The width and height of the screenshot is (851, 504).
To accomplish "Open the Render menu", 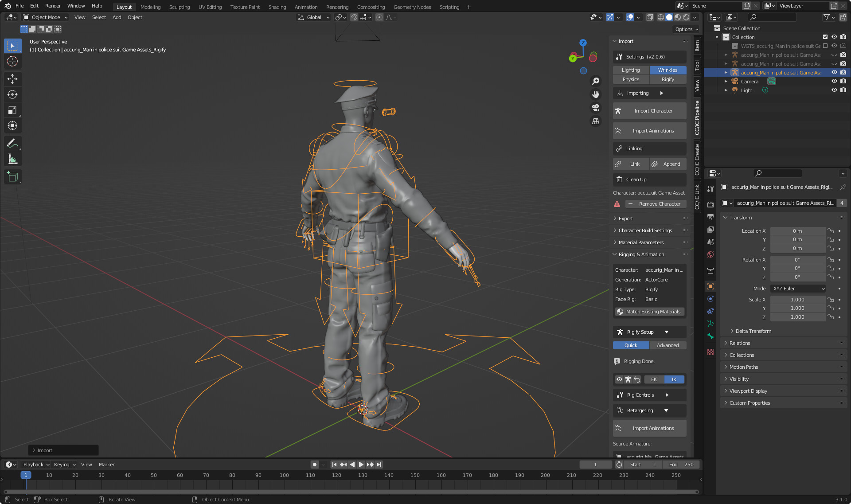I will click(53, 6).
